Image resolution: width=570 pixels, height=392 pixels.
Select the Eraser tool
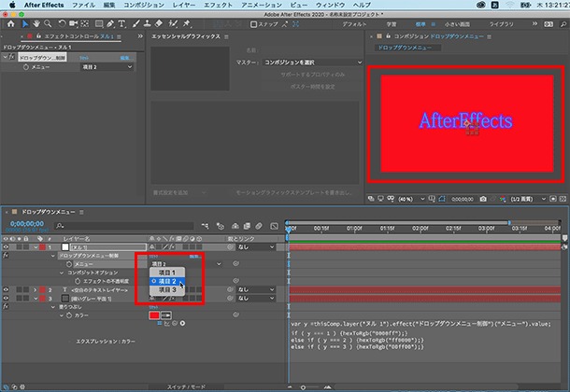159,24
